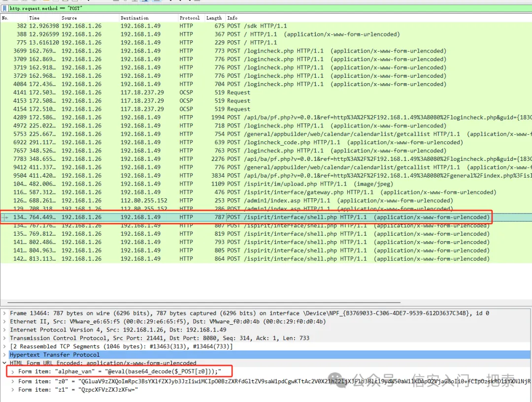The height and width of the screenshot is (402, 532).
Task: Select packet 5753 getcallist request
Action: tap(266, 134)
